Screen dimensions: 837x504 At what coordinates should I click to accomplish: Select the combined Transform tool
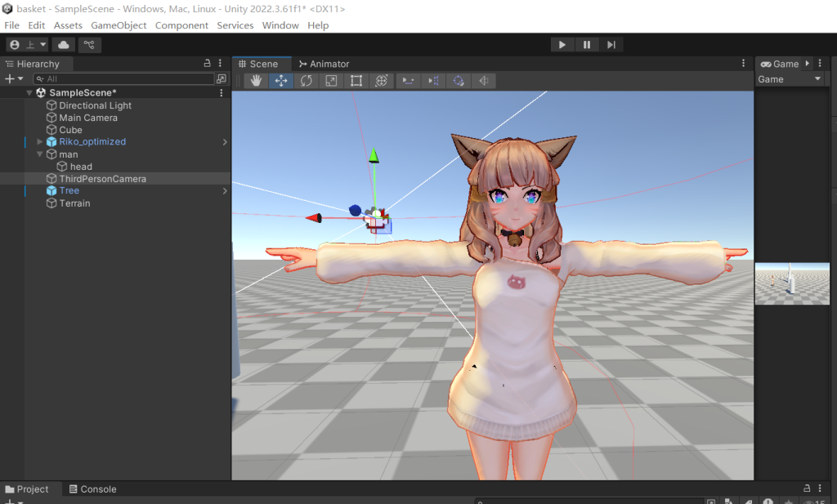click(x=381, y=80)
